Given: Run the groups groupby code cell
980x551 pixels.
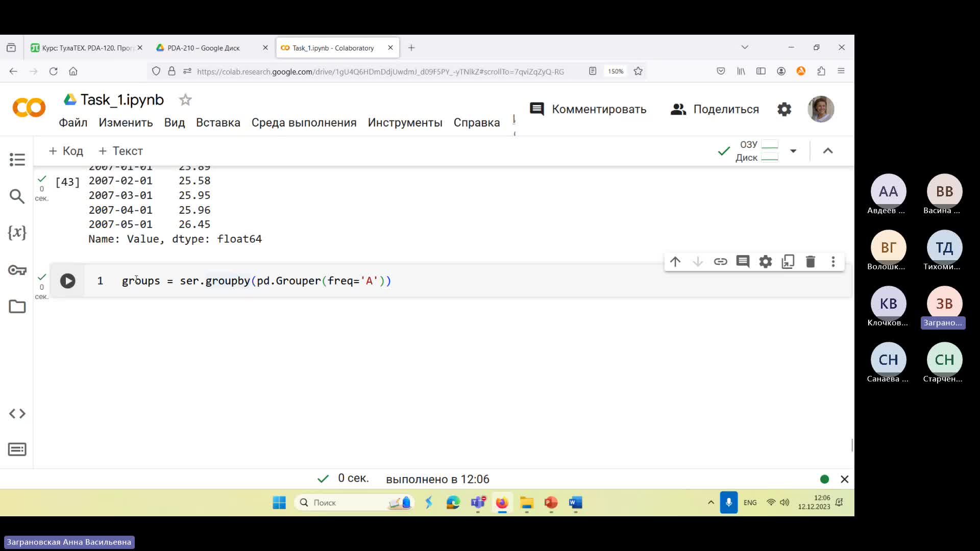Looking at the screenshot, I should pyautogui.click(x=67, y=281).
